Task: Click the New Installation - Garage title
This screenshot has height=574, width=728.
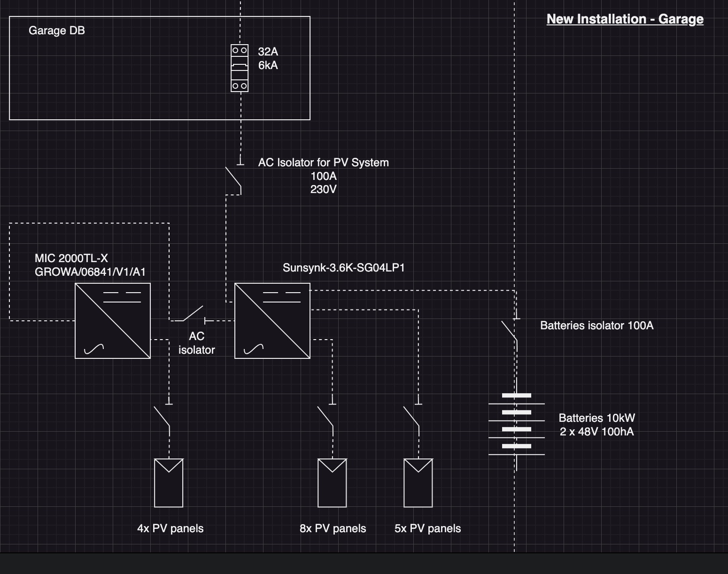Action: point(625,19)
